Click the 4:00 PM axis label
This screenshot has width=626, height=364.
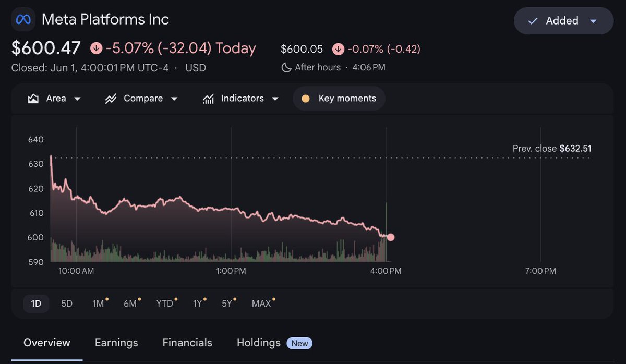[386, 271]
